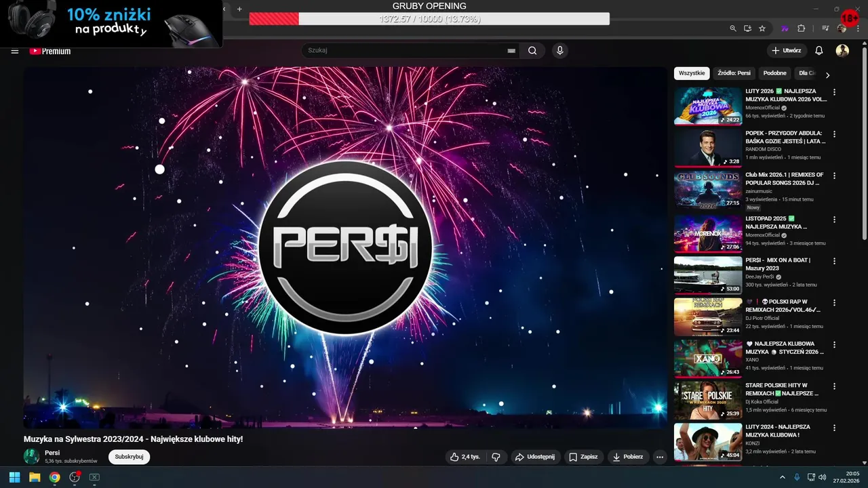Open options for Club Mix 2026.1 video
This screenshot has height=488, width=868.
coord(835,176)
